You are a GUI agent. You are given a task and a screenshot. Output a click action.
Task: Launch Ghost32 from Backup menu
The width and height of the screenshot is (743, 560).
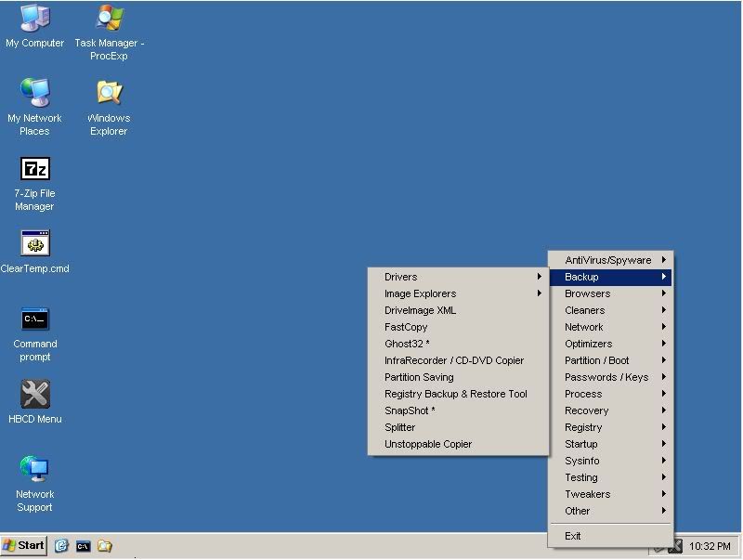pos(458,344)
